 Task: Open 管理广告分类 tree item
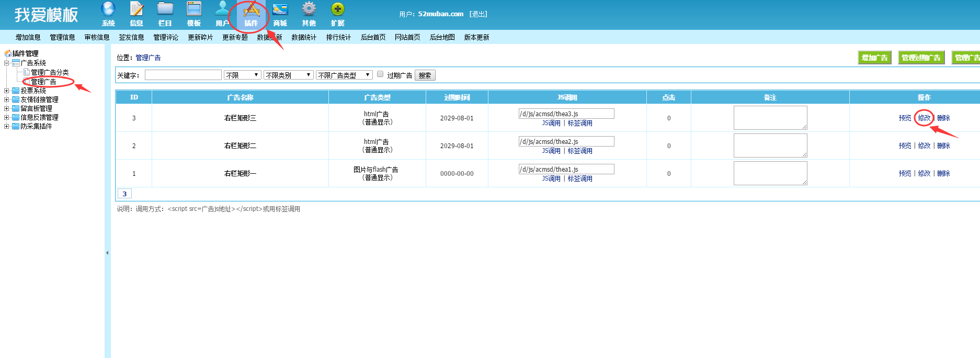pos(50,72)
